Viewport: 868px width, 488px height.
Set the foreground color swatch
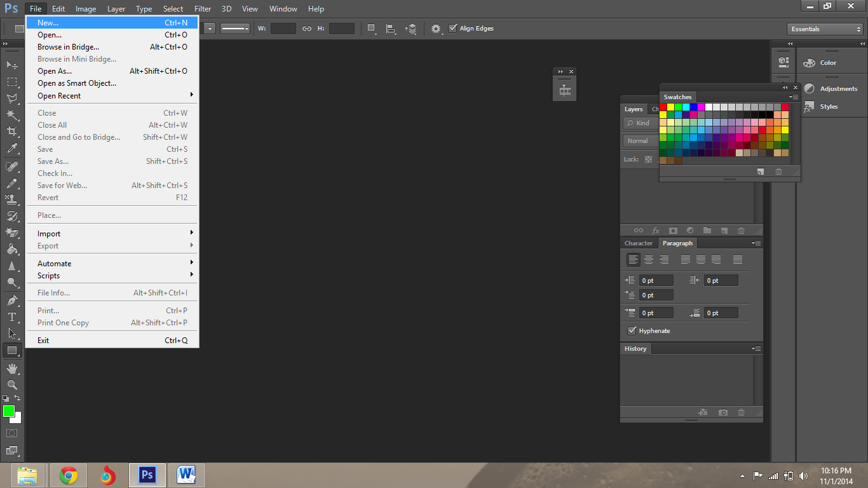(8, 411)
